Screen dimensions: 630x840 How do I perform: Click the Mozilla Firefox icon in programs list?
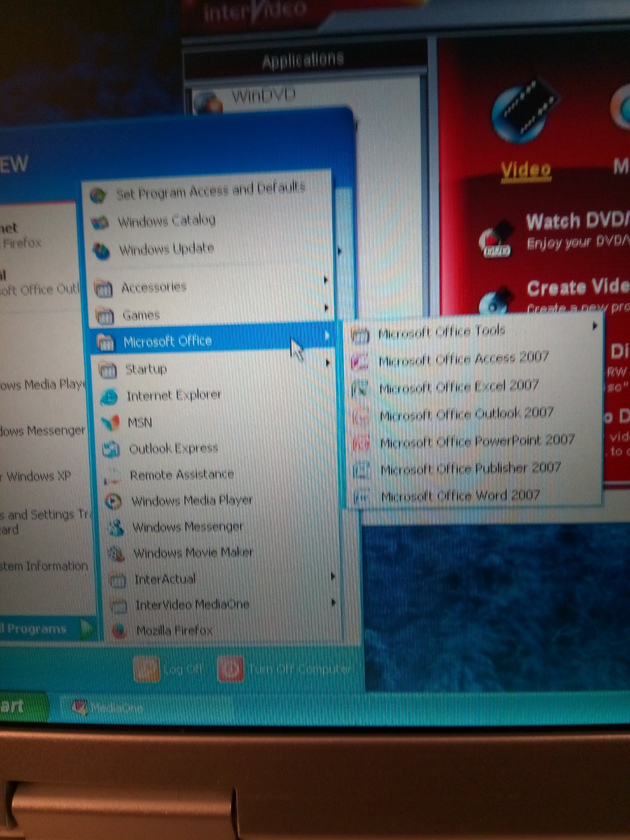[x=120, y=631]
